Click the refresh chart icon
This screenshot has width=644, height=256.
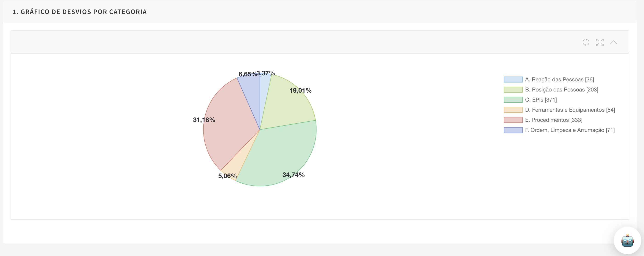click(x=586, y=42)
